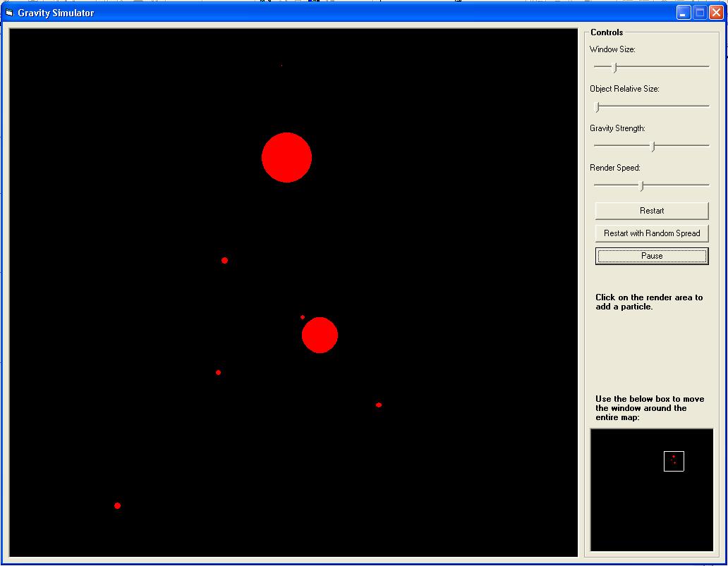Pause the gravity simulation
The height and width of the screenshot is (566, 728).
651,256
